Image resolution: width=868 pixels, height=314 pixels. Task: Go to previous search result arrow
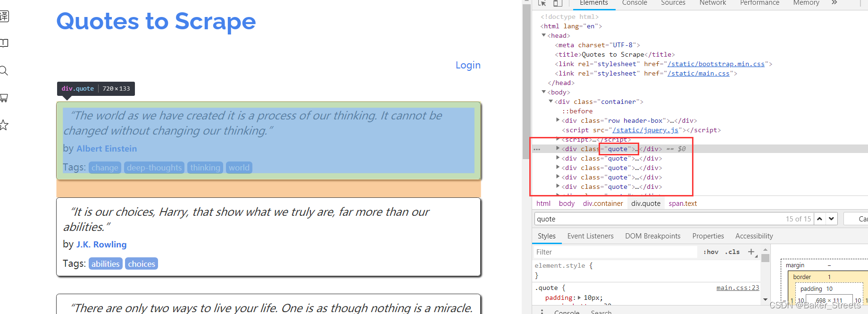click(819, 219)
